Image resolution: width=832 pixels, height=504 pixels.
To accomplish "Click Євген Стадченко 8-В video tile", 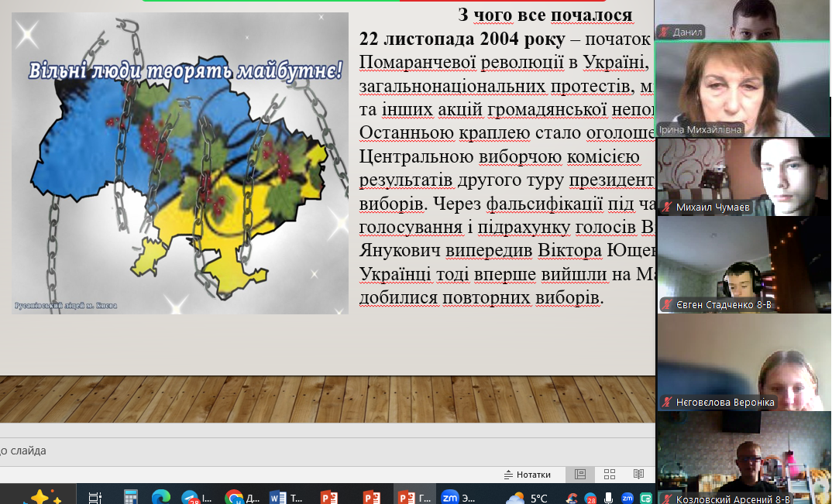I will tap(742, 265).
